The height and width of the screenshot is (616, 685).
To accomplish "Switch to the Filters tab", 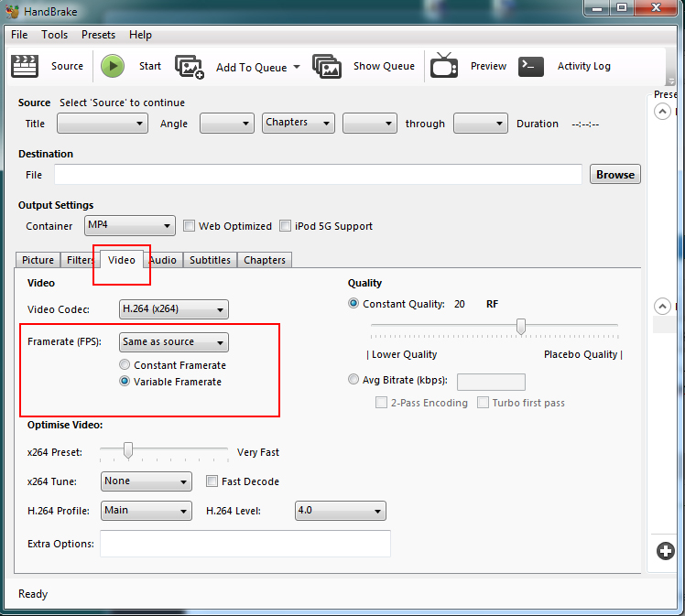I will (80, 260).
